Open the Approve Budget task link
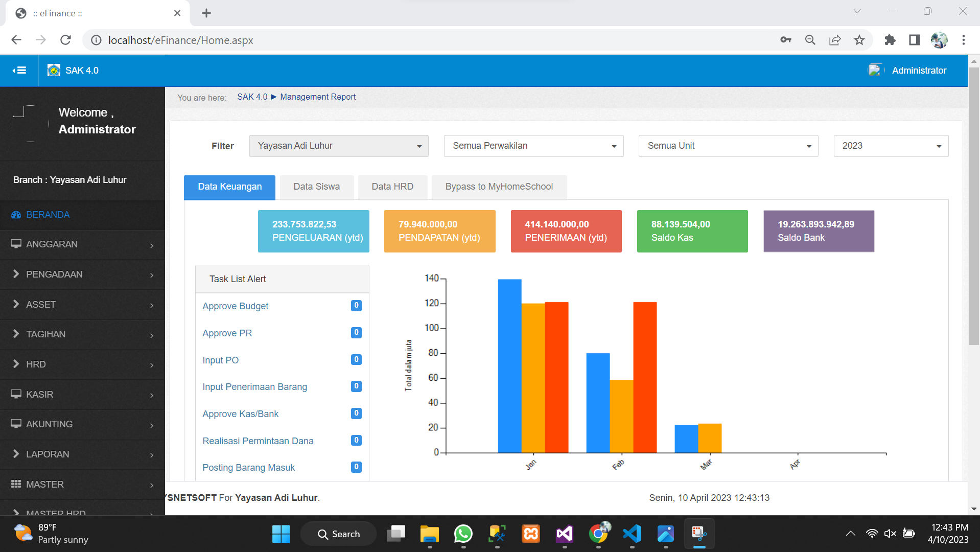This screenshot has height=552, width=980. [x=235, y=306]
